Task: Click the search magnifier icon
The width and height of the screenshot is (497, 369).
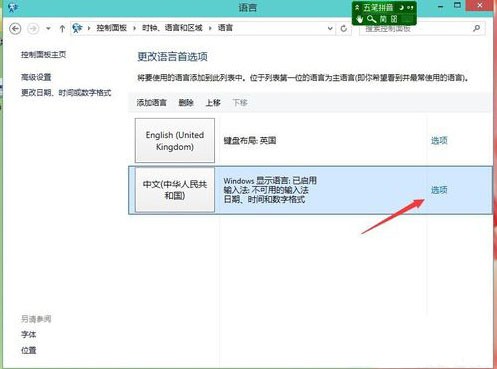Action: click(477, 28)
